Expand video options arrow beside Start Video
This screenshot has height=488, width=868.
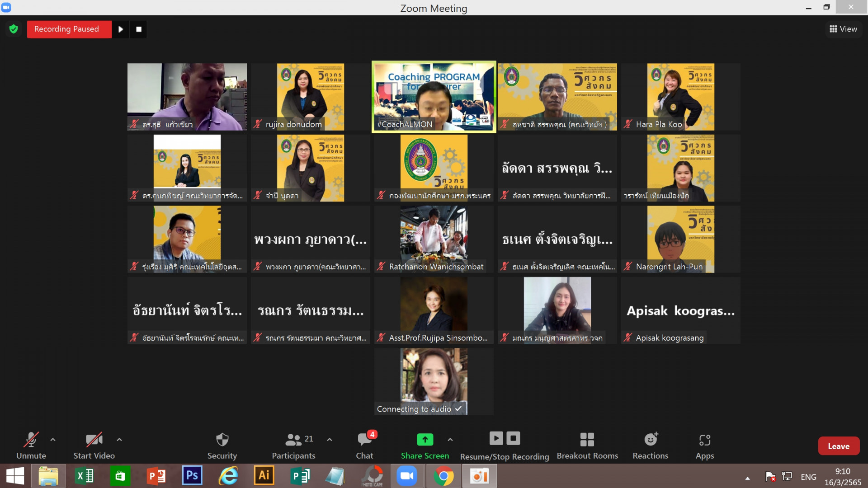tap(119, 439)
